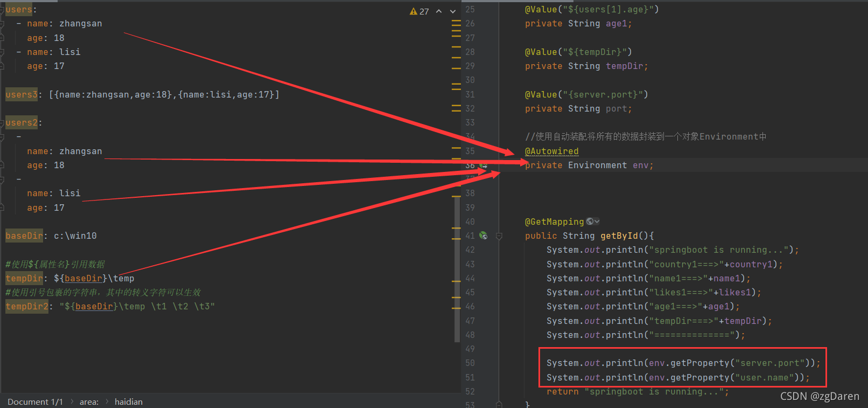Click @Value("{server.port}") annotation
Viewport: 868px width, 408px height.
point(587,94)
